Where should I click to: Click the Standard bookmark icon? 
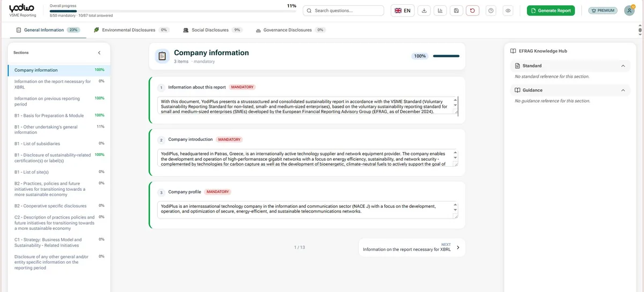pyautogui.click(x=518, y=66)
